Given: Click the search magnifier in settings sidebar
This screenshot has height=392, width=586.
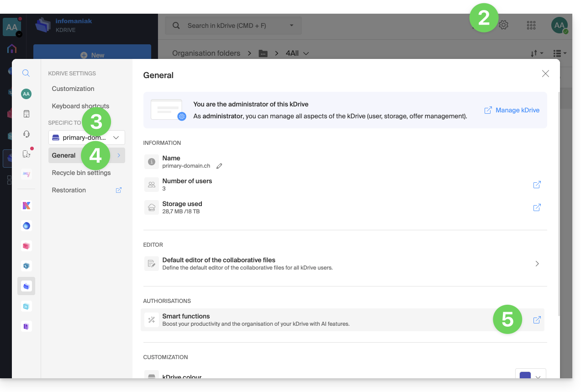Looking at the screenshot, I should point(26,73).
